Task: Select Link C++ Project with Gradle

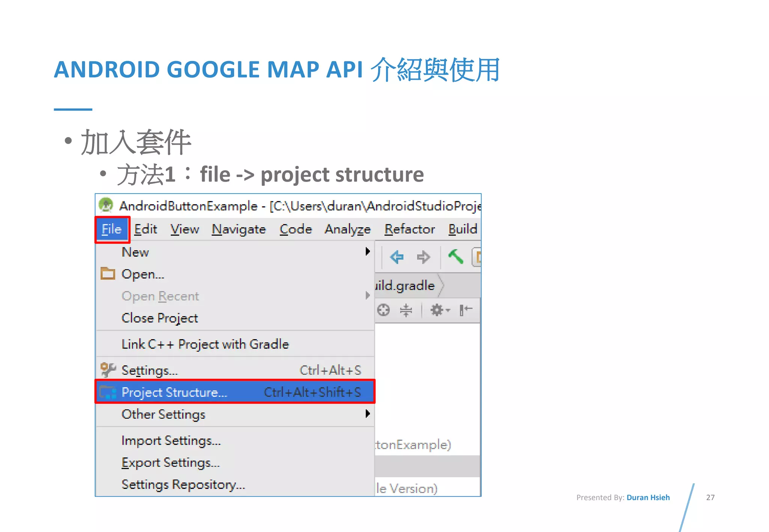Action: pyautogui.click(x=235, y=344)
